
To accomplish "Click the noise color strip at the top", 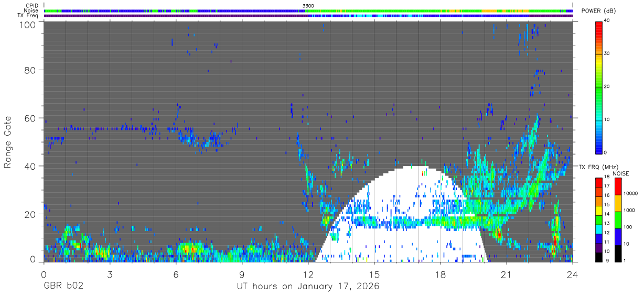I will point(308,10).
